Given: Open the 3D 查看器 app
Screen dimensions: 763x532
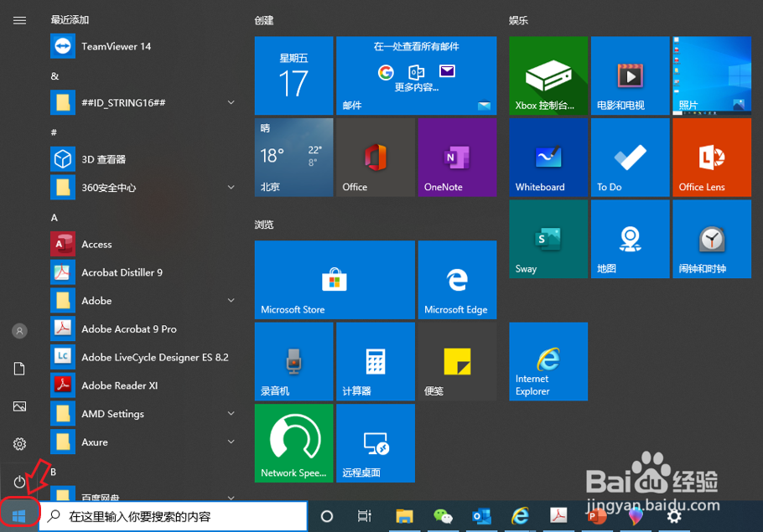Looking at the screenshot, I should (x=143, y=159).
